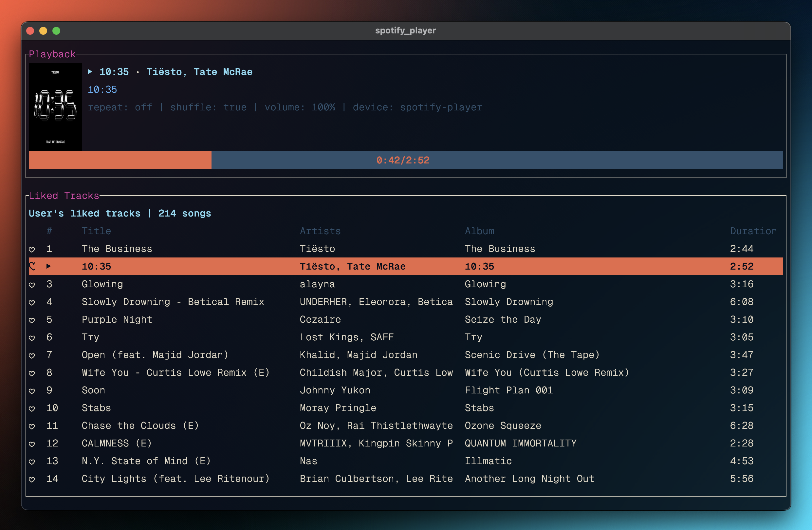Click the heart icon next to Glowing
This screenshot has height=530, width=812.
pyautogui.click(x=32, y=285)
